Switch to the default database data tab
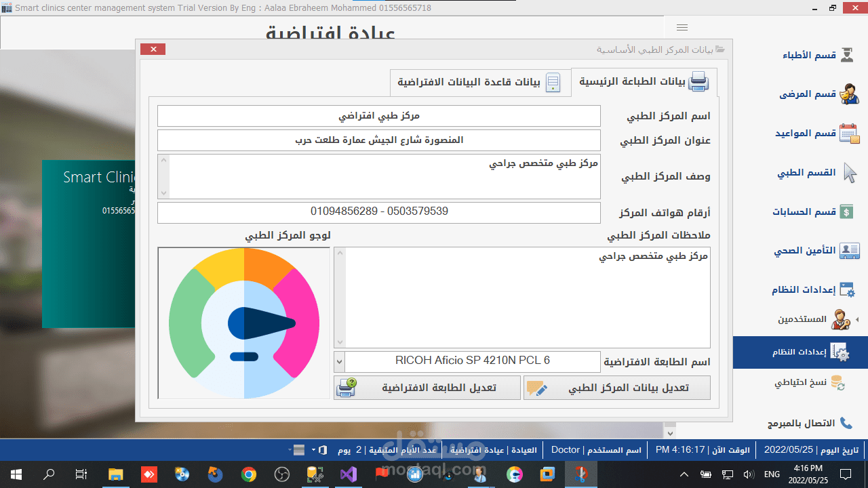868x488 pixels. (x=479, y=83)
